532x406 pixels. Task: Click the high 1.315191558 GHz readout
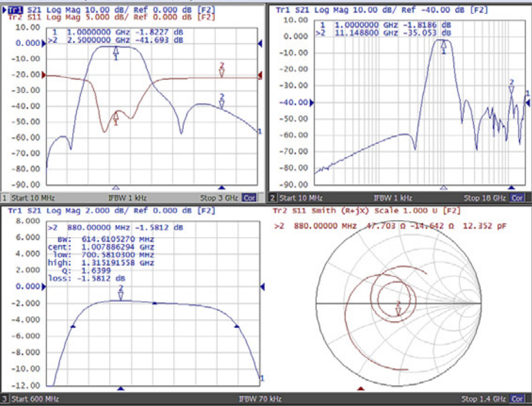(x=101, y=263)
